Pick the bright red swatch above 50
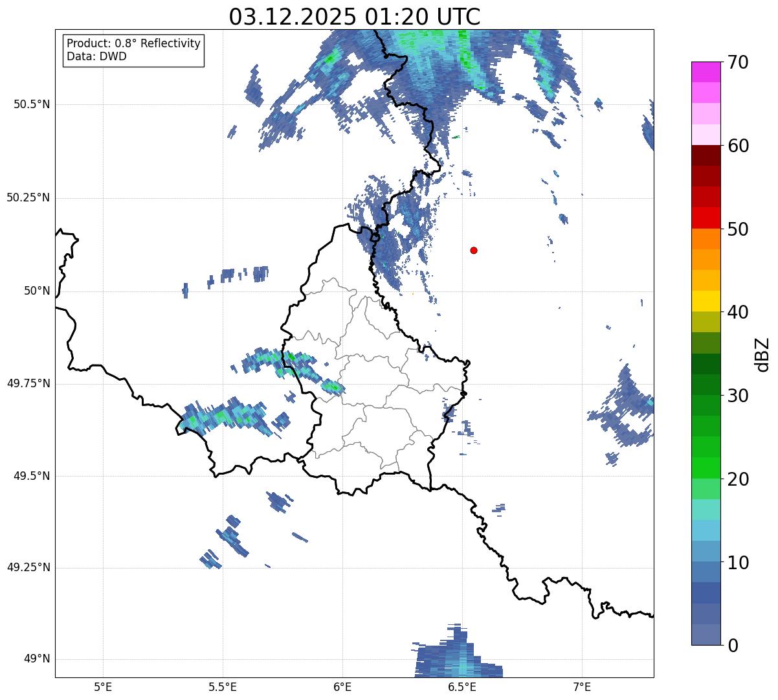This screenshot has width=778, height=700. (706, 218)
